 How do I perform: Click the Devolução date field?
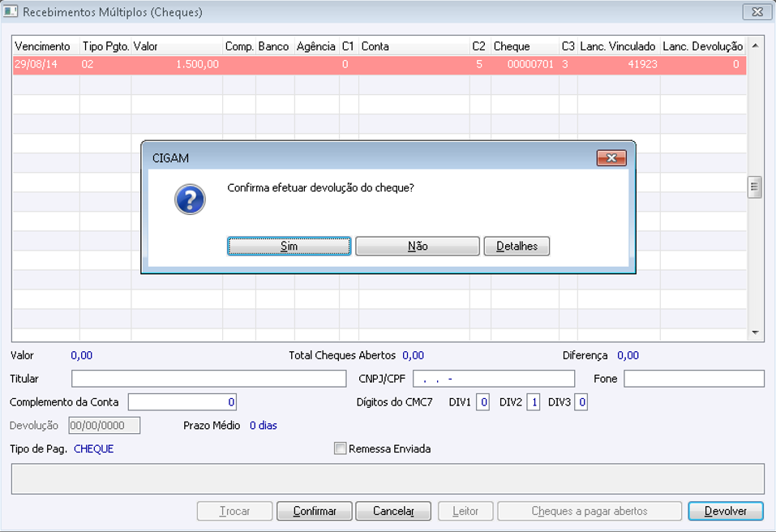point(105,425)
